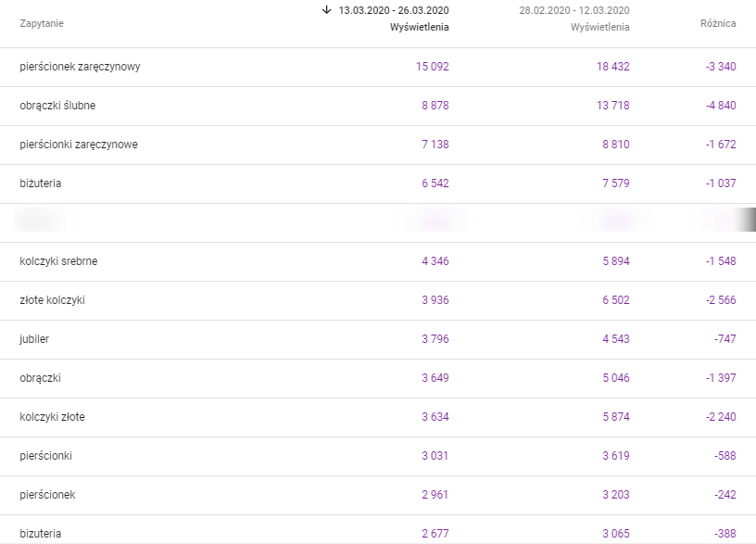Click the -4 840 difference value
The width and height of the screenshot is (756, 544).
tap(721, 106)
